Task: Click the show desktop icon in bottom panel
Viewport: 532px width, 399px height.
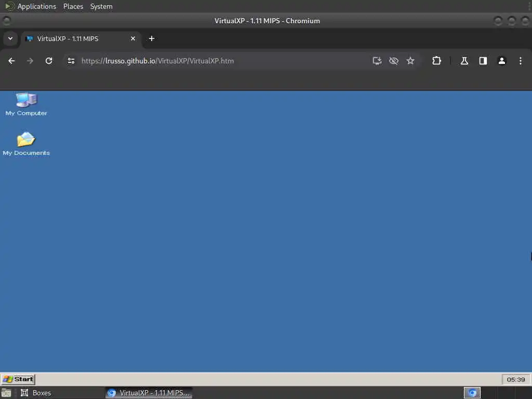Action: tap(6, 393)
